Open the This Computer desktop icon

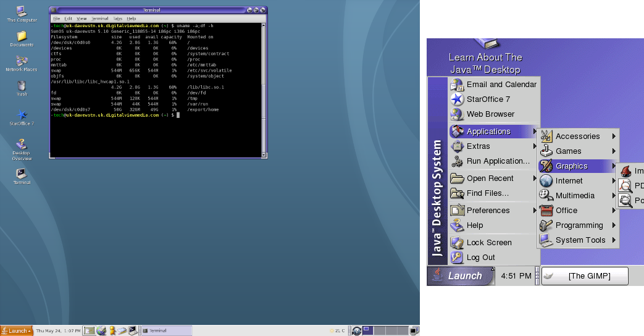tap(21, 11)
